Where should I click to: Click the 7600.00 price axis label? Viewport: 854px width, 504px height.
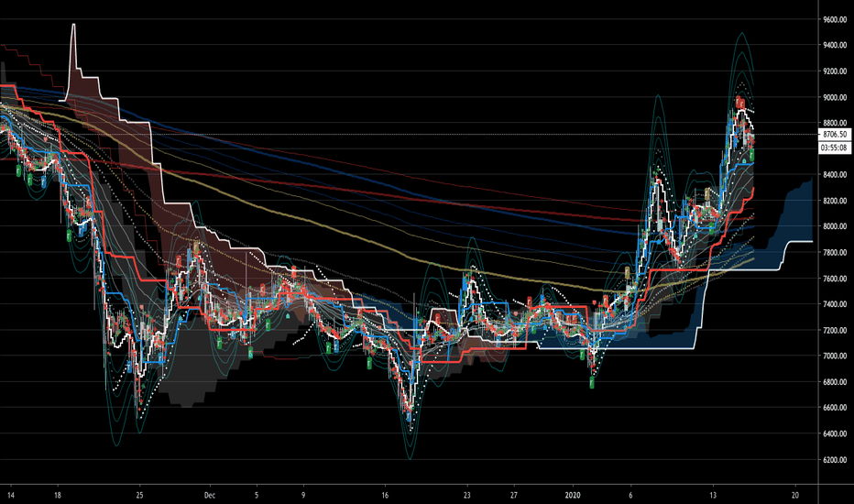(835, 279)
